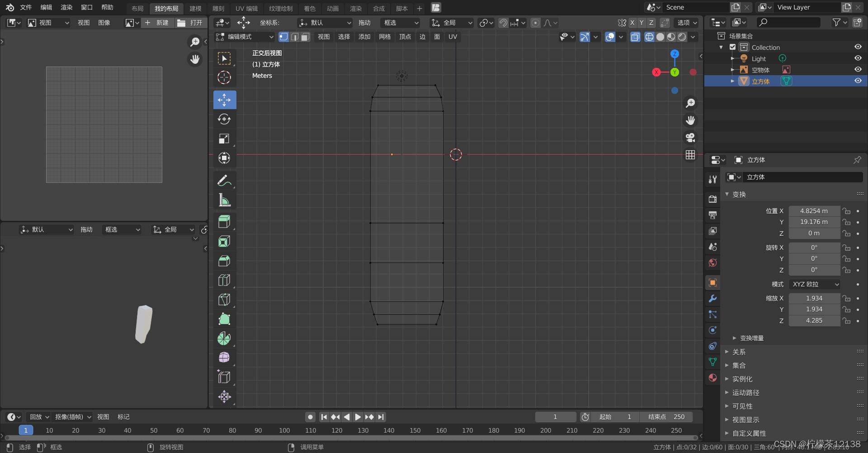
Task: Open the XYZ 欧拉 rotation mode dropdown
Action: click(815, 284)
